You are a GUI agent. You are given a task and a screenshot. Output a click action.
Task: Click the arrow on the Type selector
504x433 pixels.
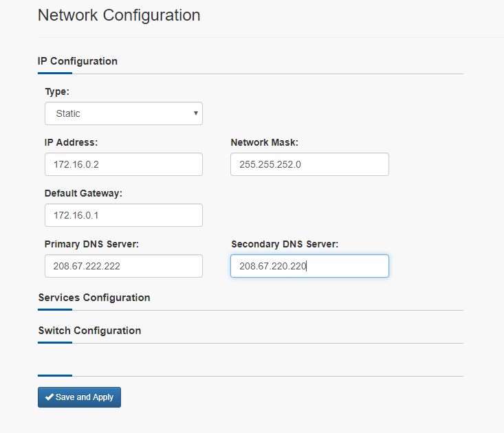[x=196, y=113]
